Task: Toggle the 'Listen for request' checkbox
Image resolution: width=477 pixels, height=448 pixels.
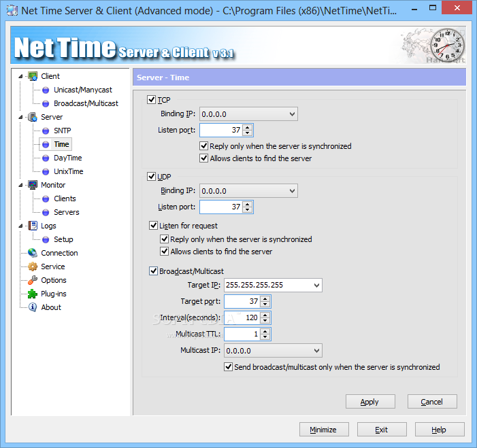Action: 153,226
